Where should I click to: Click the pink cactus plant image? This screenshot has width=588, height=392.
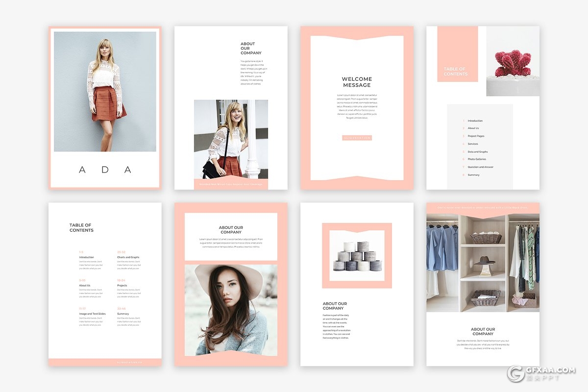click(513, 61)
